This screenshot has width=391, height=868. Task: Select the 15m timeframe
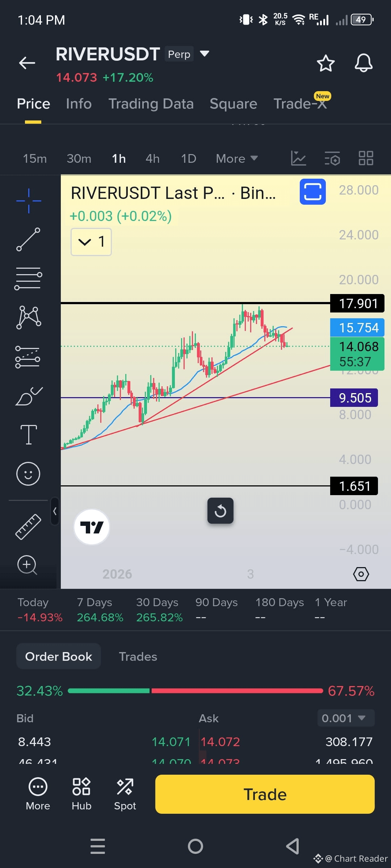coord(35,158)
